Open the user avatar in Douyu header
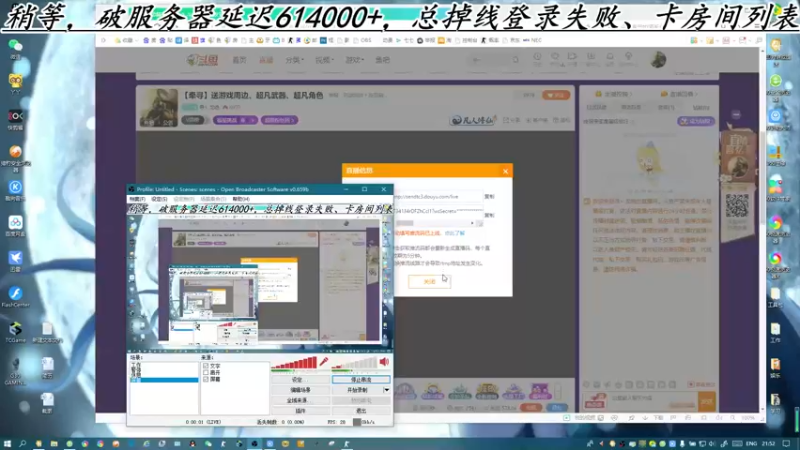 point(658,60)
